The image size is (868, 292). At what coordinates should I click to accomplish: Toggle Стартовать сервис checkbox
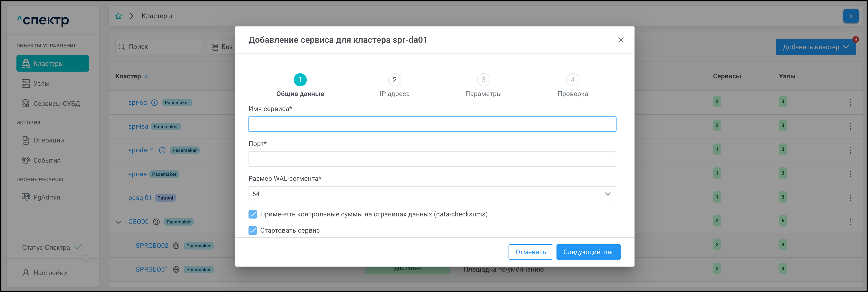click(x=252, y=231)
